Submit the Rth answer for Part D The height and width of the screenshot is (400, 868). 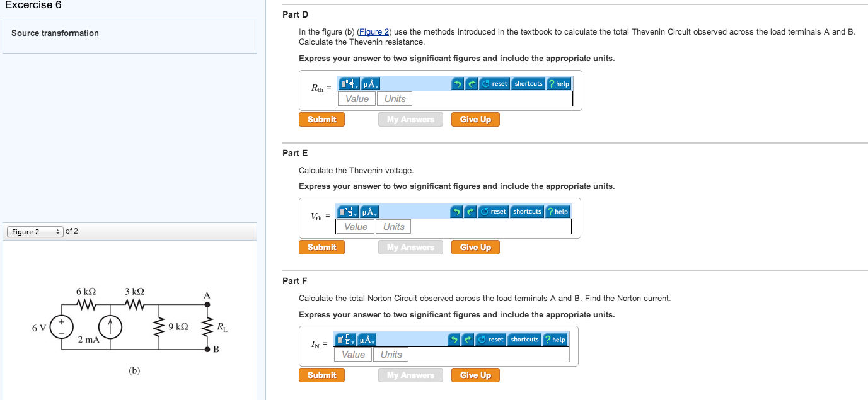[321, 119]
